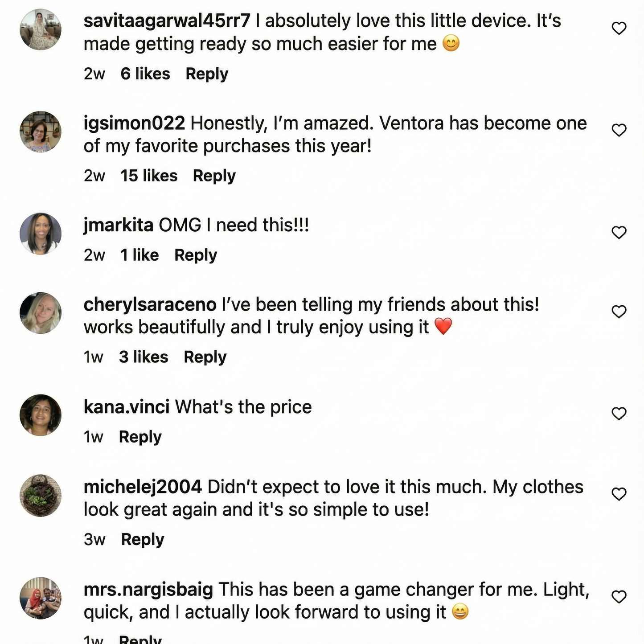Screen dimensions: 644x644
Task: Tap heart icon on igsimon022's comment
Action: [x=619, y=130]
